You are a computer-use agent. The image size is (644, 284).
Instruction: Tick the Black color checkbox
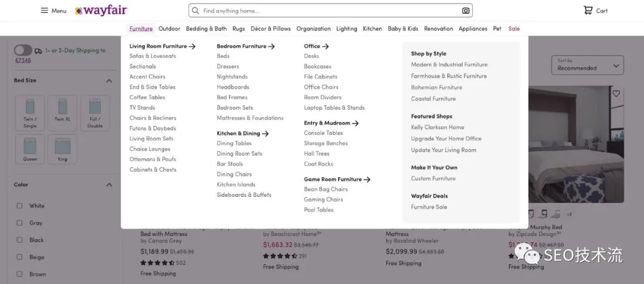coord(20,240)
